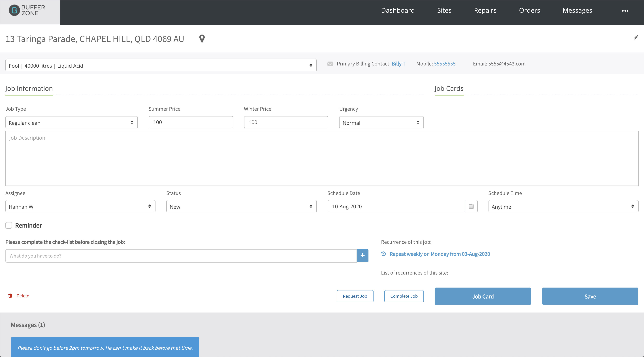Click the red trash Delete icon
This screenshot has width=644, height=357.
click(10, 296)
